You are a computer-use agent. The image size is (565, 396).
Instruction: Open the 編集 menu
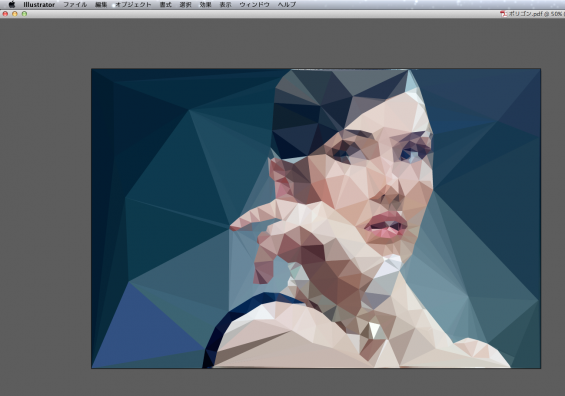[x=101, y=5]
